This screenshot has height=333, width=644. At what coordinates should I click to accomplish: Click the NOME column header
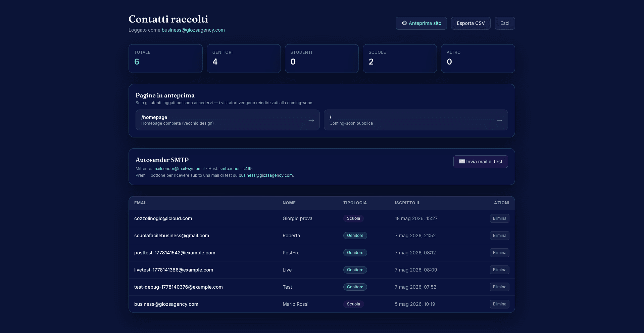coord(289,203)
